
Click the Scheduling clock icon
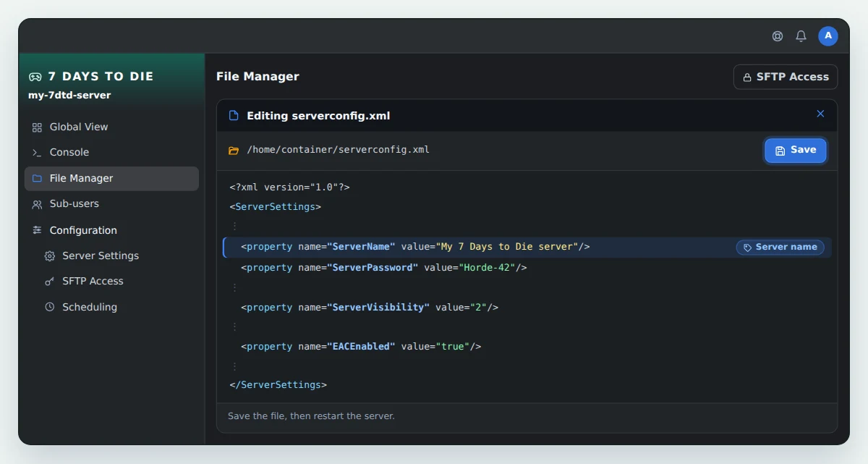click(x=50, y=307)
